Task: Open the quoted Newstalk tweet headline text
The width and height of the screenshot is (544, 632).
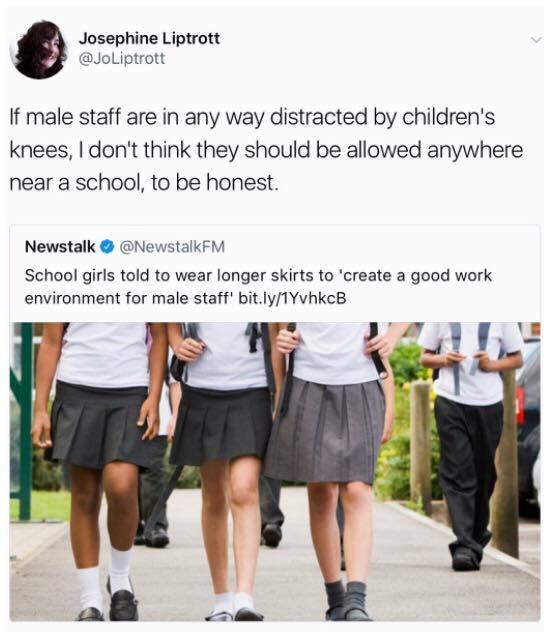Action: tap(258, 287)
